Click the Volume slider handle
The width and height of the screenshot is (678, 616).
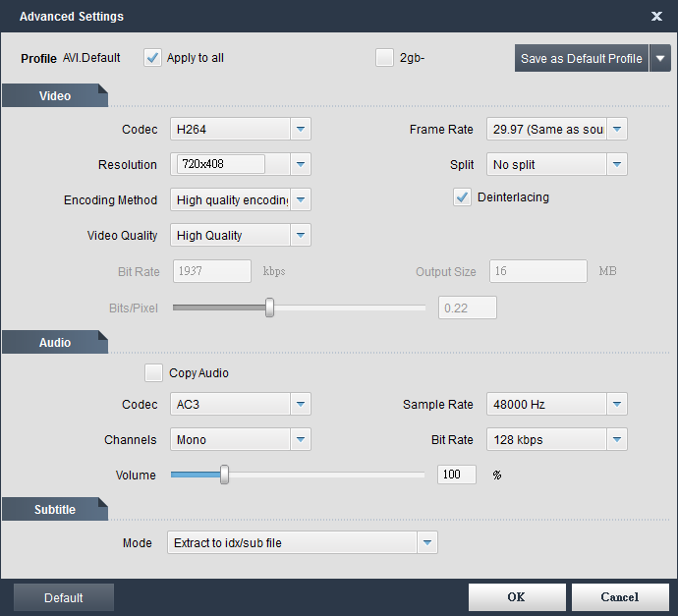coord(225,476)
